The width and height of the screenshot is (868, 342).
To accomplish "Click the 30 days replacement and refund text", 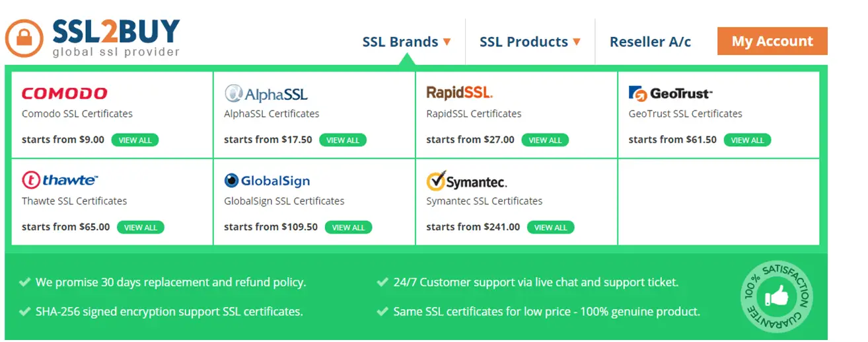I will (170, 282).
